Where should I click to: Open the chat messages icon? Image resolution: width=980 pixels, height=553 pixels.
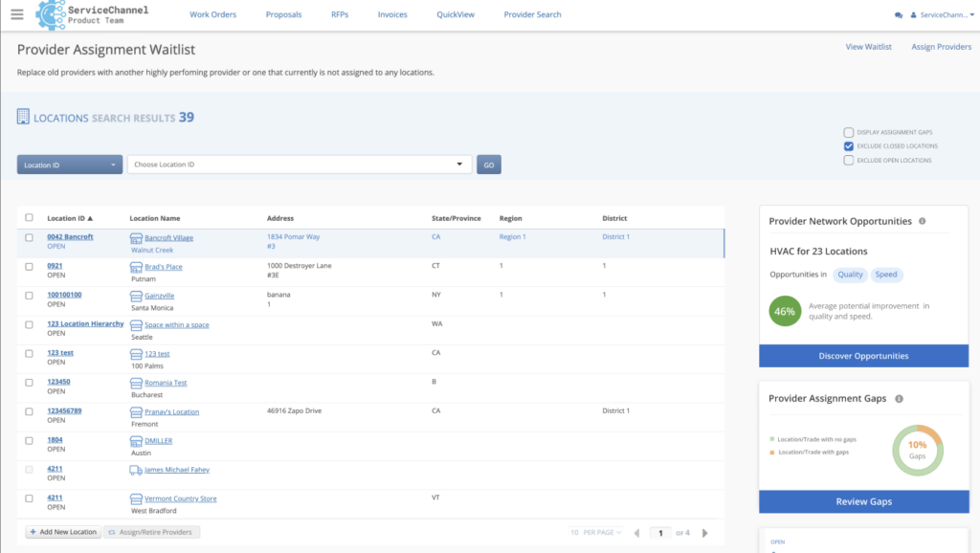pyautogui.click(x=899, y=15)
